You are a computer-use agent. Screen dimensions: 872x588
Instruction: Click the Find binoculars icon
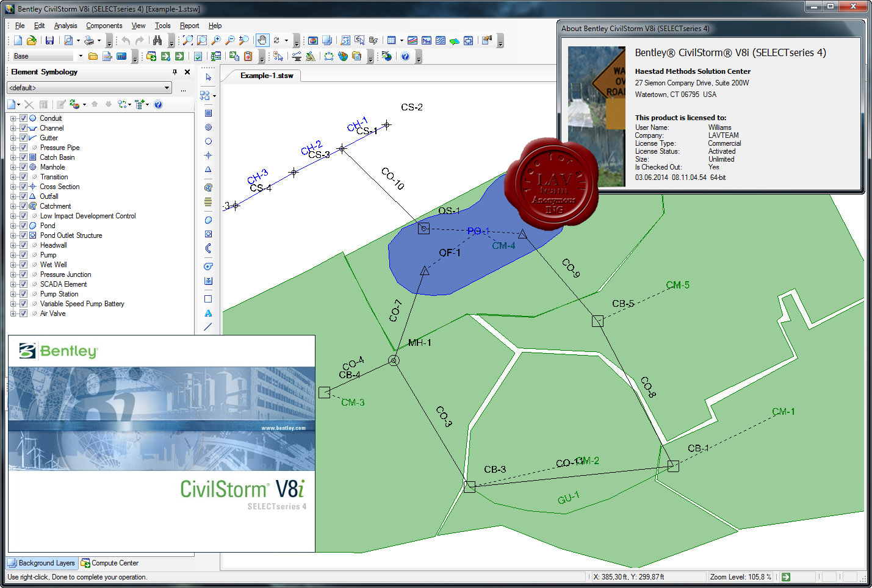157,40
